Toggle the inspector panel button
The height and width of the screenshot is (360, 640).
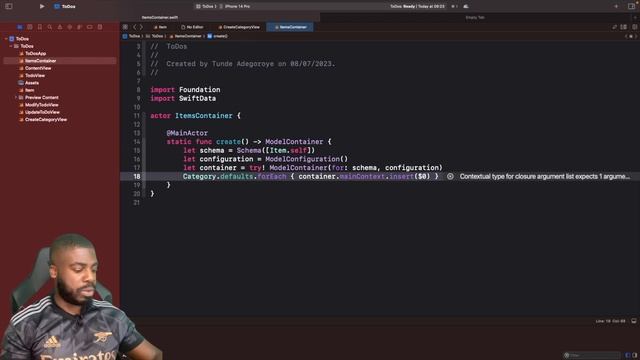pos(631,6)
